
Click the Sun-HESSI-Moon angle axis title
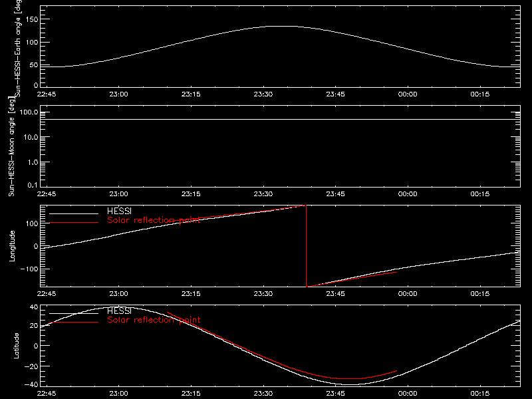11,146
